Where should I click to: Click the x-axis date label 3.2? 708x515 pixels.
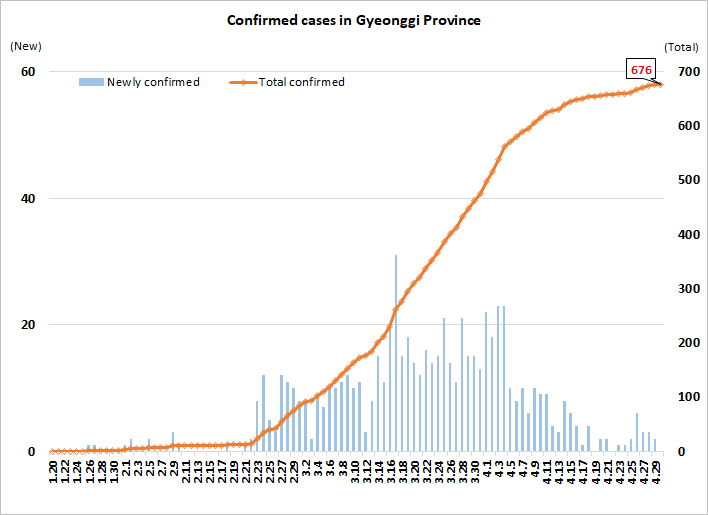tap(307, 469)
